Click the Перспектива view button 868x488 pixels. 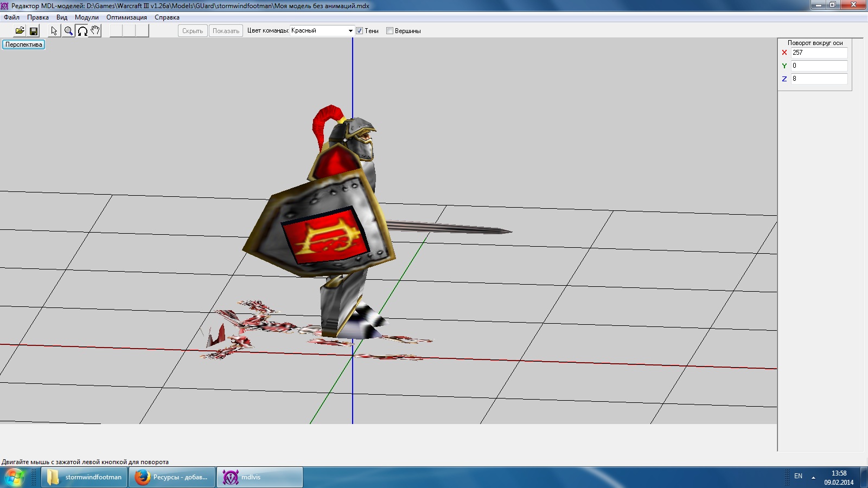(24, 44)
